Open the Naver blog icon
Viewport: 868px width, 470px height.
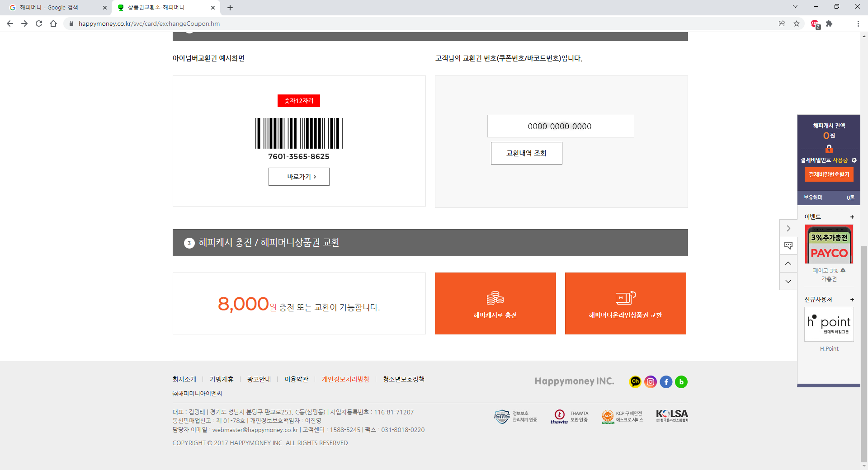(x=681, y=382)
